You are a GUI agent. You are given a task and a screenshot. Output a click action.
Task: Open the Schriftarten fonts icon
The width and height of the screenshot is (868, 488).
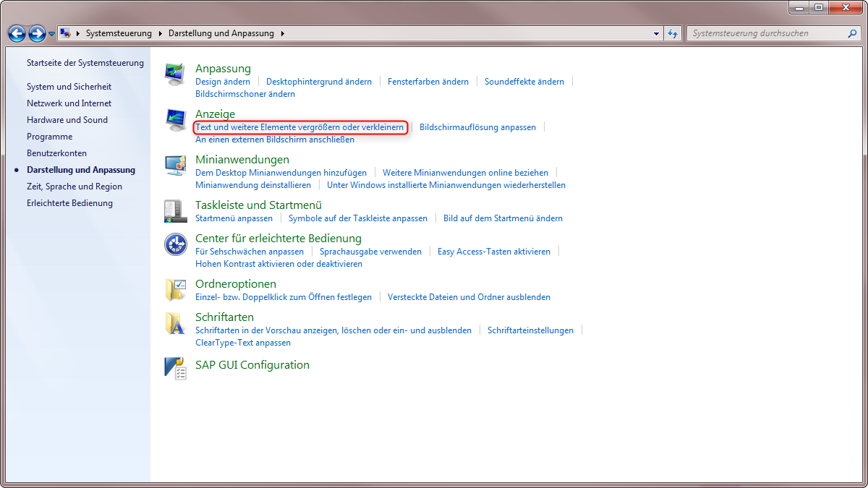(175, 323)
